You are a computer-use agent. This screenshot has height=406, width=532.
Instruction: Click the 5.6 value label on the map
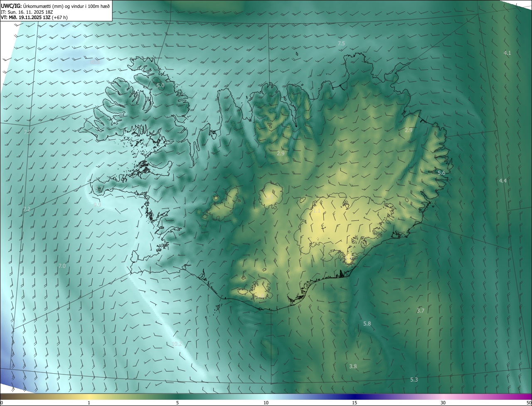click(x=441, y=173)
